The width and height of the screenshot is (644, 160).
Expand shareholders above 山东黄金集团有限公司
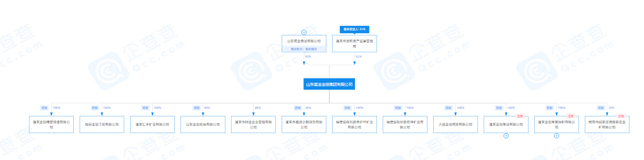pyautogui.click(x=304, y=32)
